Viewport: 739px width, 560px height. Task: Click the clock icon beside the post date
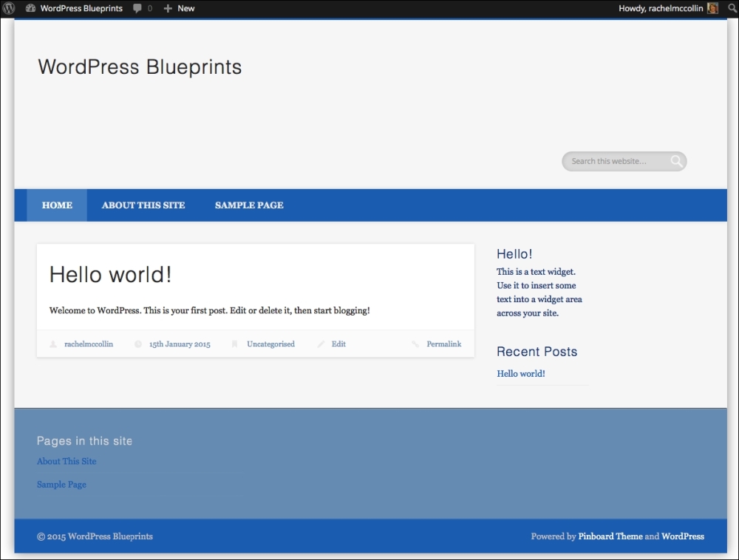[138, 344]
